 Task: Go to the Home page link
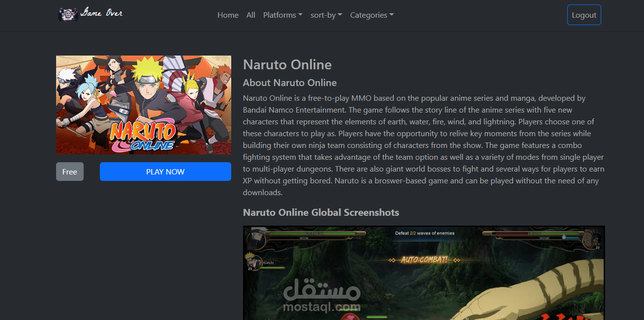(228, 15)
